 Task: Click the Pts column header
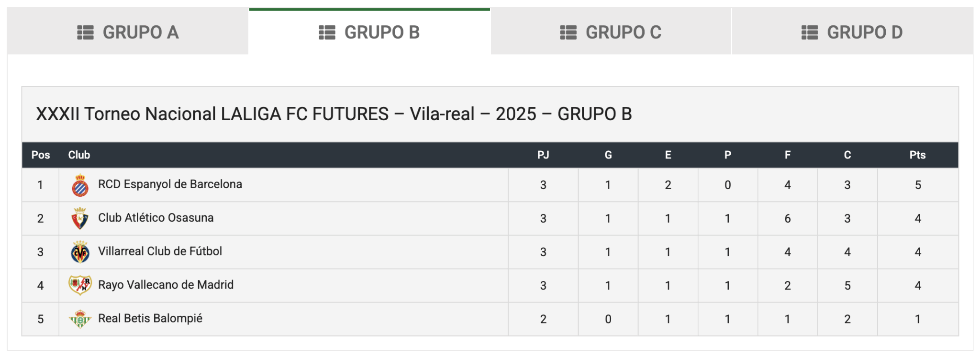pyautogui.click(x=917, y=155)
